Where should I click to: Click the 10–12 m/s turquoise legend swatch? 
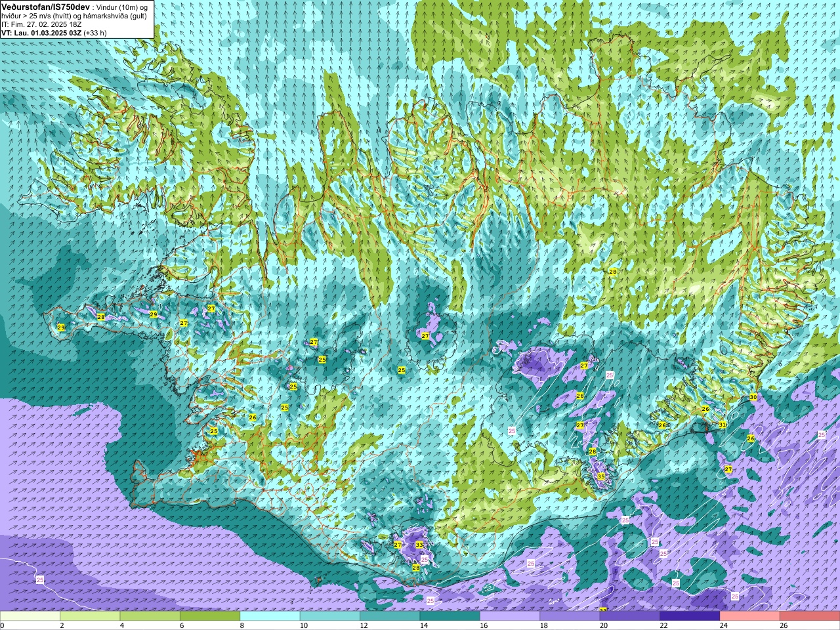pos(329,616)
